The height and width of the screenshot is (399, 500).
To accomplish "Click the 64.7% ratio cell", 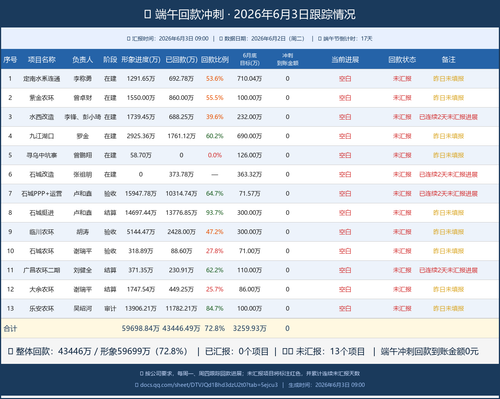I will pyautogui.click(x=215, y=194).
